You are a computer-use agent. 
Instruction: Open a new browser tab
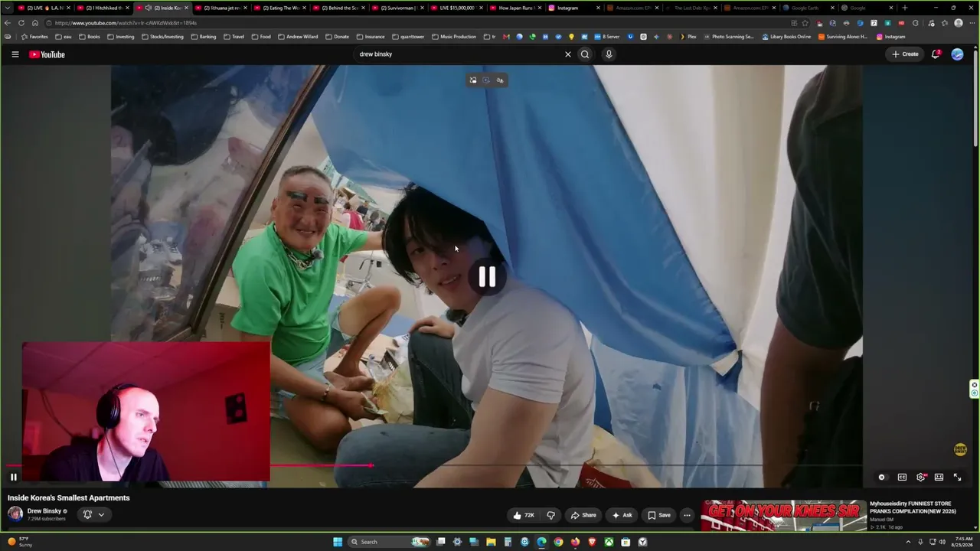click(905, 8)
